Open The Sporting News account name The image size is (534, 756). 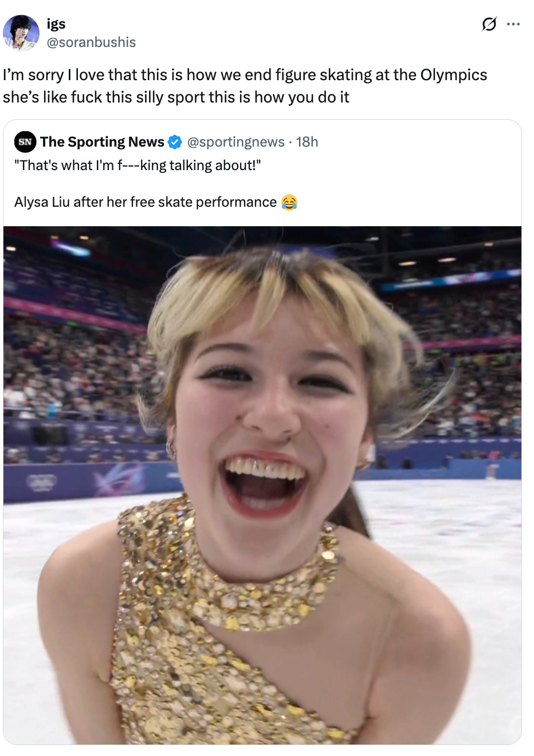point(102,142)
